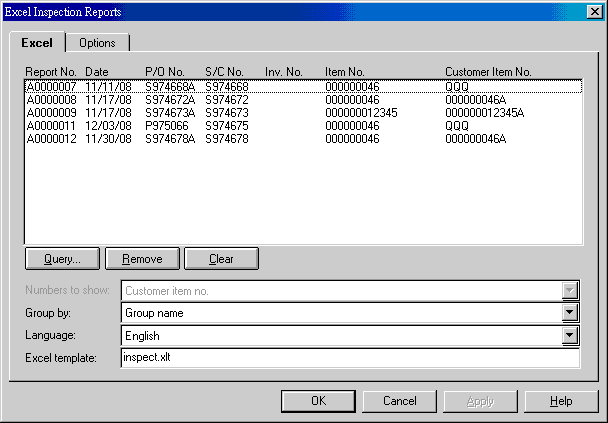Select report row A0000007
Viewport: 608px width, 423px height.
pos(303,86)
